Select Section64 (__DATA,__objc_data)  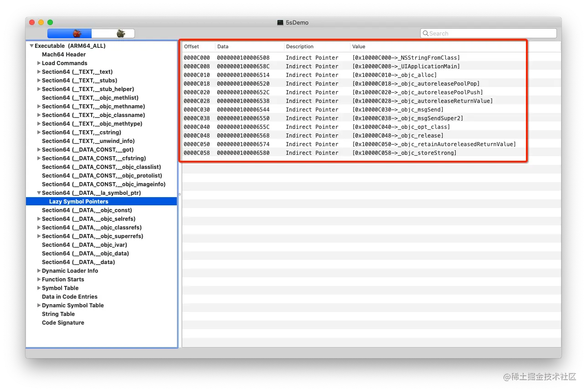click(85, 254)
